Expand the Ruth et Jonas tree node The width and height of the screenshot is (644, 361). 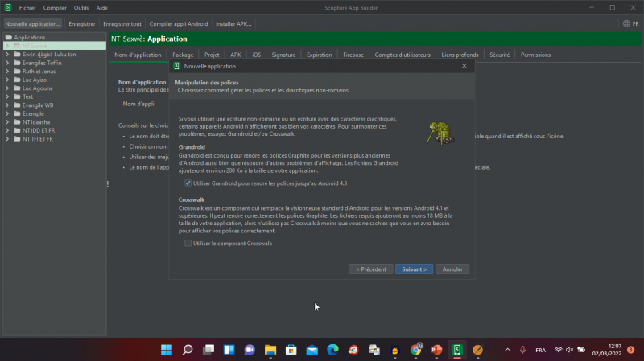point(7,71)
